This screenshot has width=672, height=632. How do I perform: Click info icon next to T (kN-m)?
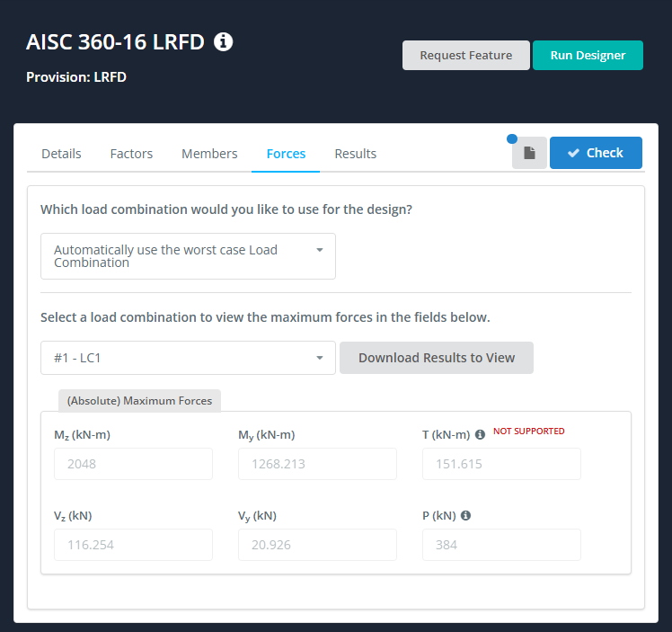click(480, 435)
